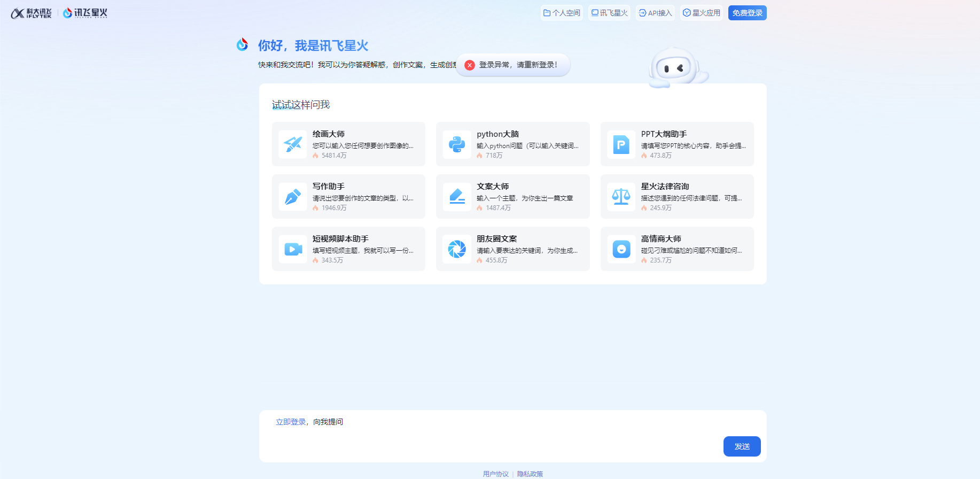Viewport: 980px width, 479px height.
Task: Open the 高情商大师 chat icon
Action: (x=621, y=249)
